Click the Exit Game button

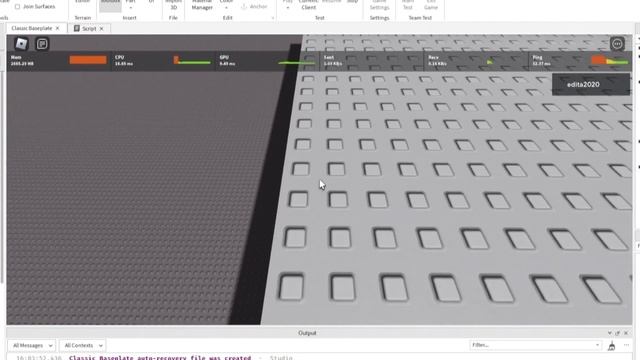coord(431,5)
